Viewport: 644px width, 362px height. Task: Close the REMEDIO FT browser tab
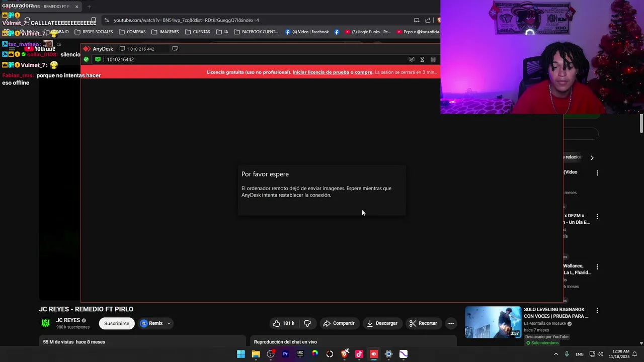(x=76, y=7)
